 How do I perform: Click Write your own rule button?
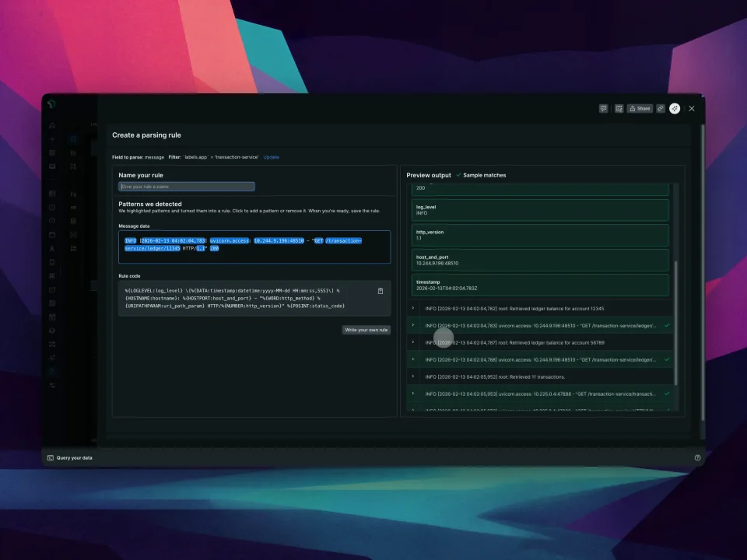tap(366, 330)
